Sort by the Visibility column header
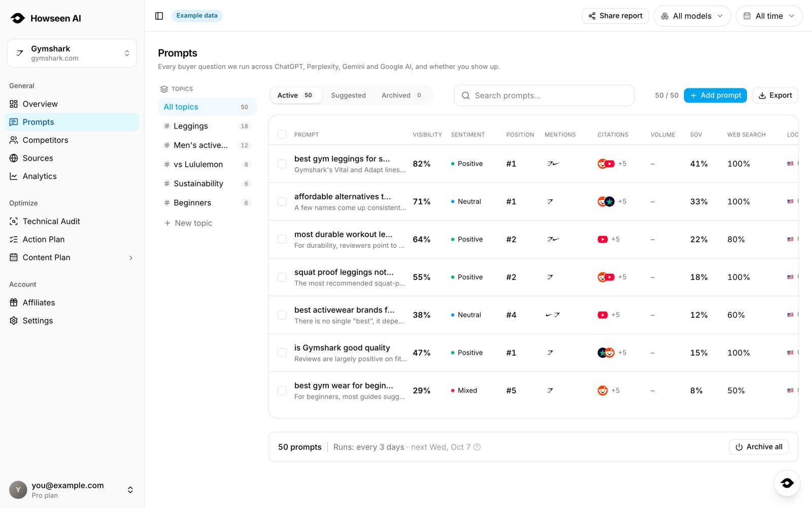This screenshot has width=812, height=508. [427, 135]
